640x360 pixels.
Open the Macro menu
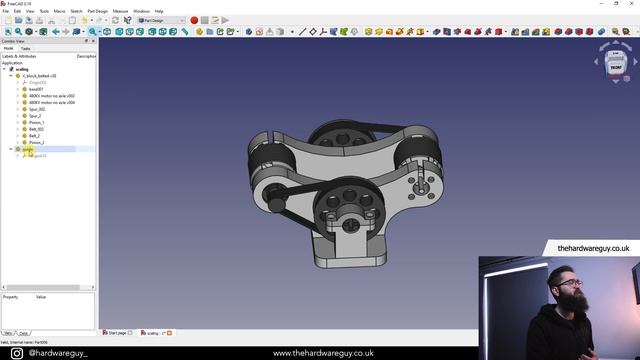60,11
